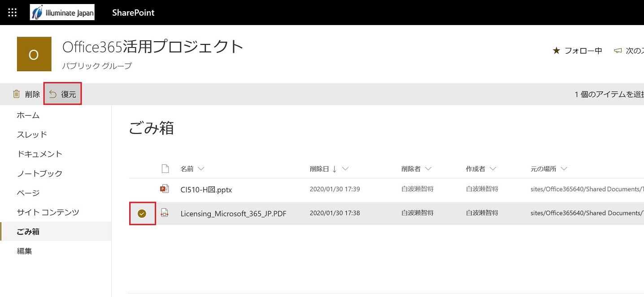Open スレッド in the side navigation
This screenshot has width=644, height=297.
[x=32, y=134]
